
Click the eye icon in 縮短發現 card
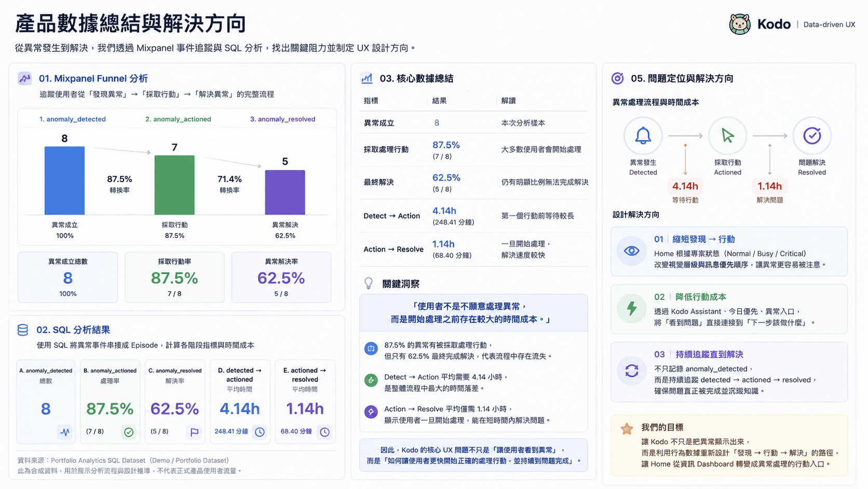[632, 251]
